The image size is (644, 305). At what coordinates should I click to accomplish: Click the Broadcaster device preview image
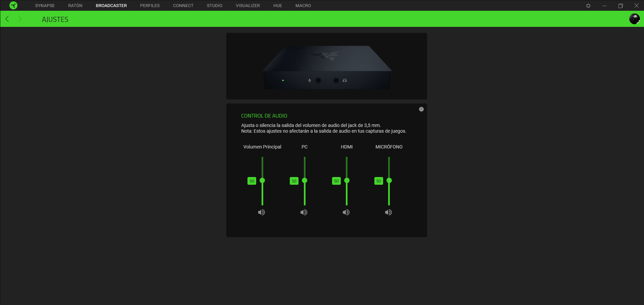[x=326, y=66]
